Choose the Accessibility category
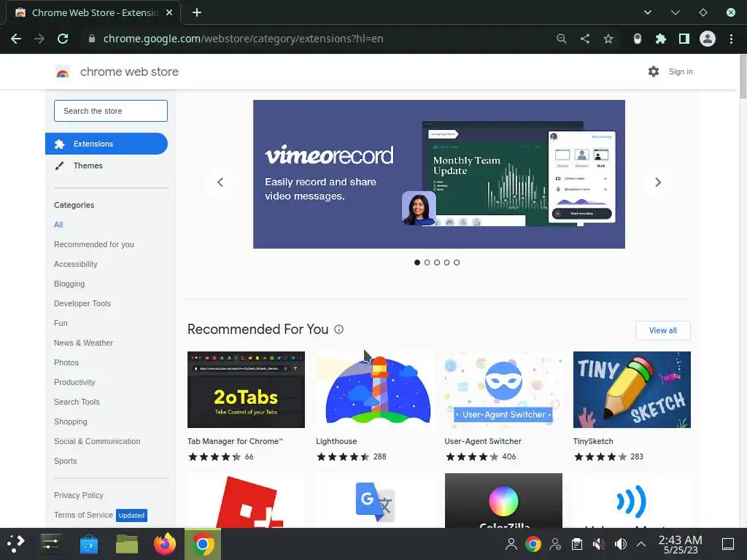The image size is (747, 560). 76,264
